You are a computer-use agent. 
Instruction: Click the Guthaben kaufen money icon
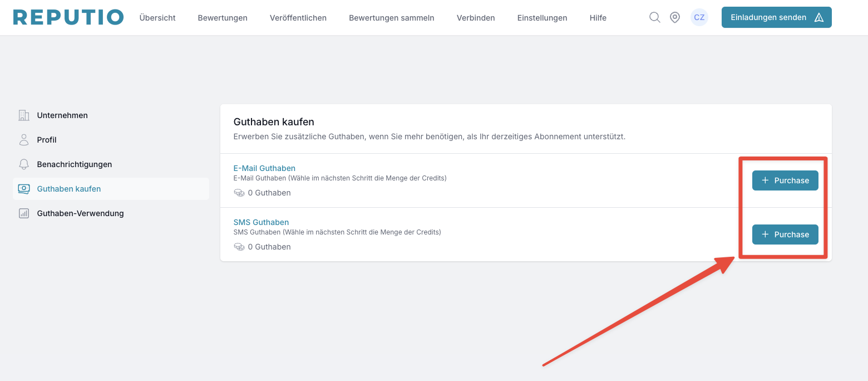(x=24, y=189)
